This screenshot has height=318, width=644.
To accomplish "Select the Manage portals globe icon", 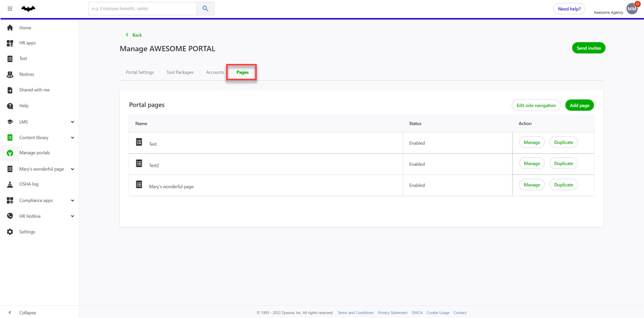I will [9, 153].
